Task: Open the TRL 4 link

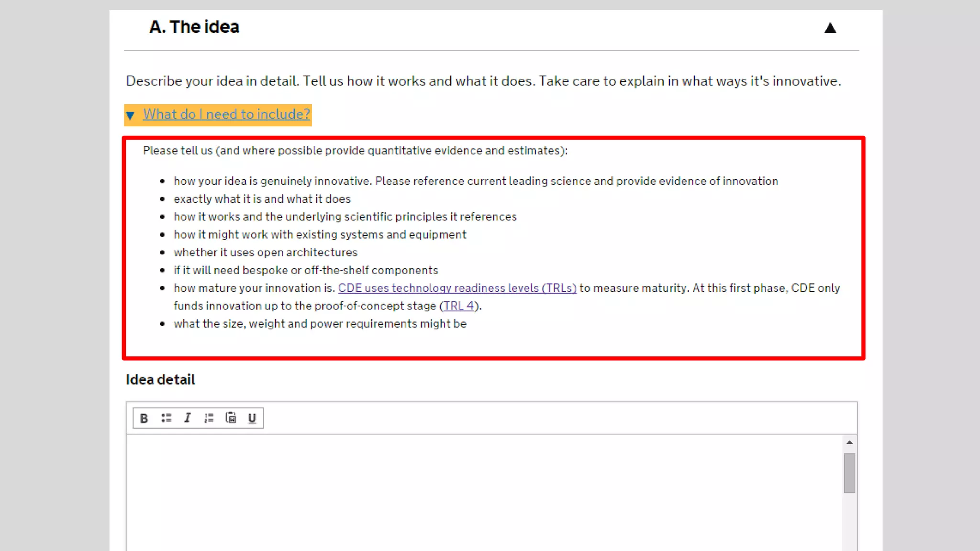Action: [x=458, y=306]
